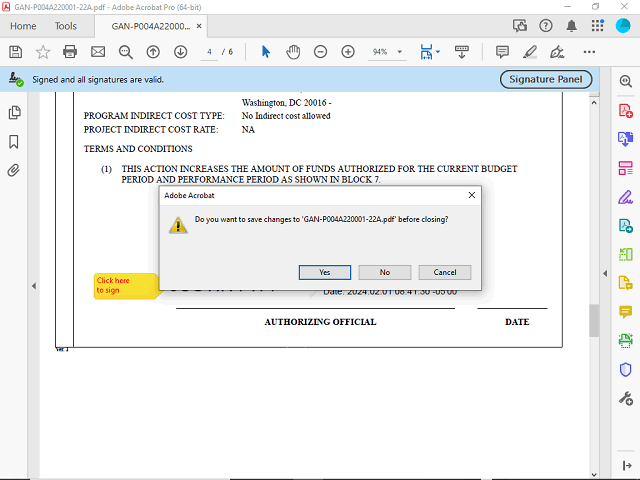The width and height of the screenshot is (640, 480).
Task: Open more tools ellipsis menu
Action: click(x=589, y=52)
